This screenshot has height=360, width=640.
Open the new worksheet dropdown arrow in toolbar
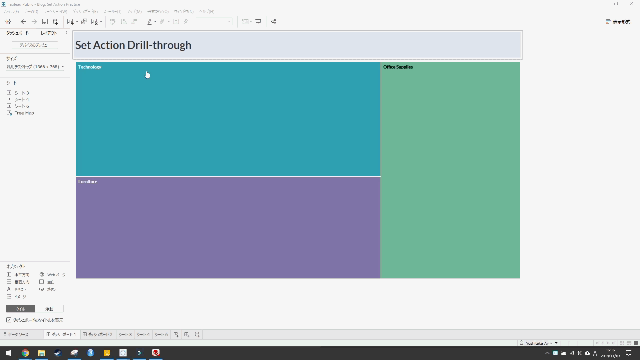[77, 22]
